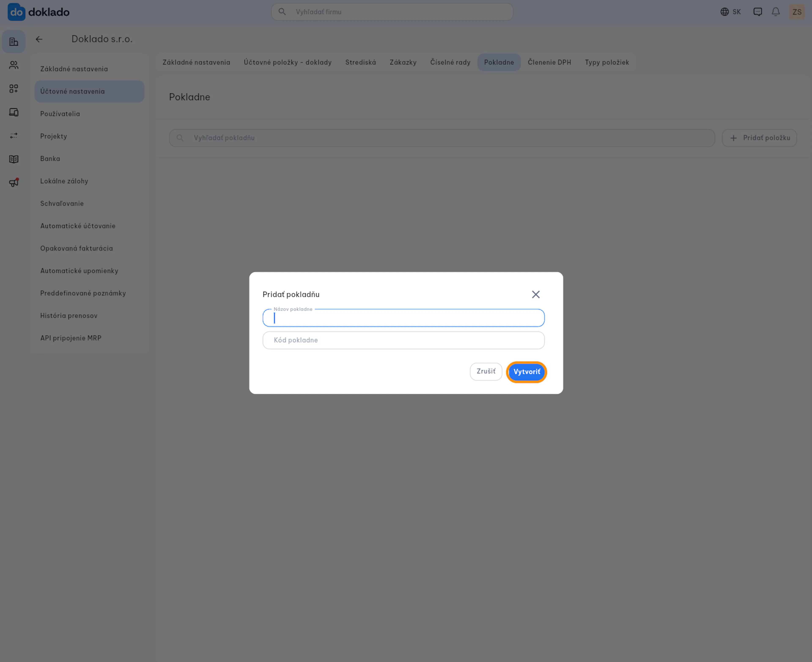The width and height of the screenshot is (812, 662).
Task: Click the Doklado logo
Action: [38, 12]
